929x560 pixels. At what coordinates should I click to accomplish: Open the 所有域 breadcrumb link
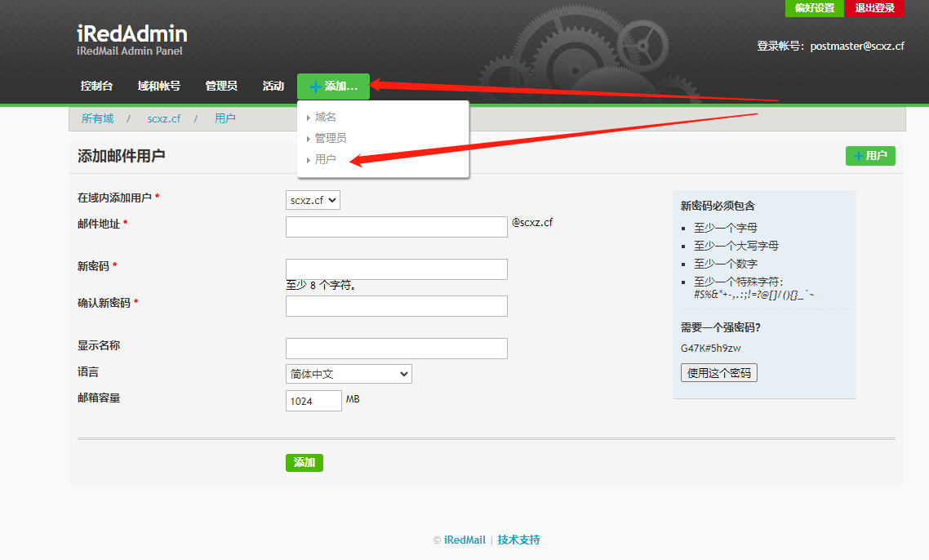click(97, 118)
